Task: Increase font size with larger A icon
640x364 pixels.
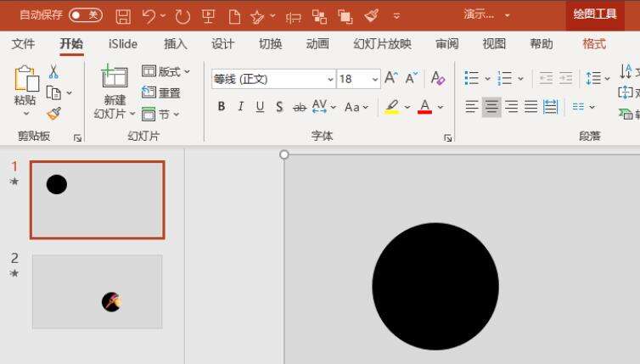Action: point(390,79)
